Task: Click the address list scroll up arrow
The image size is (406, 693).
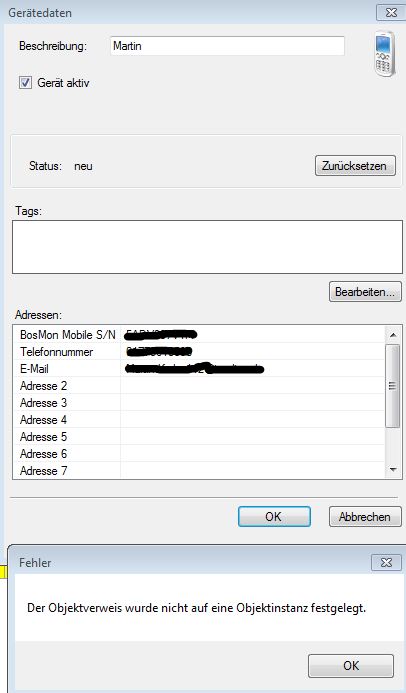Action: pyautogui.click(x=393, y=335)
